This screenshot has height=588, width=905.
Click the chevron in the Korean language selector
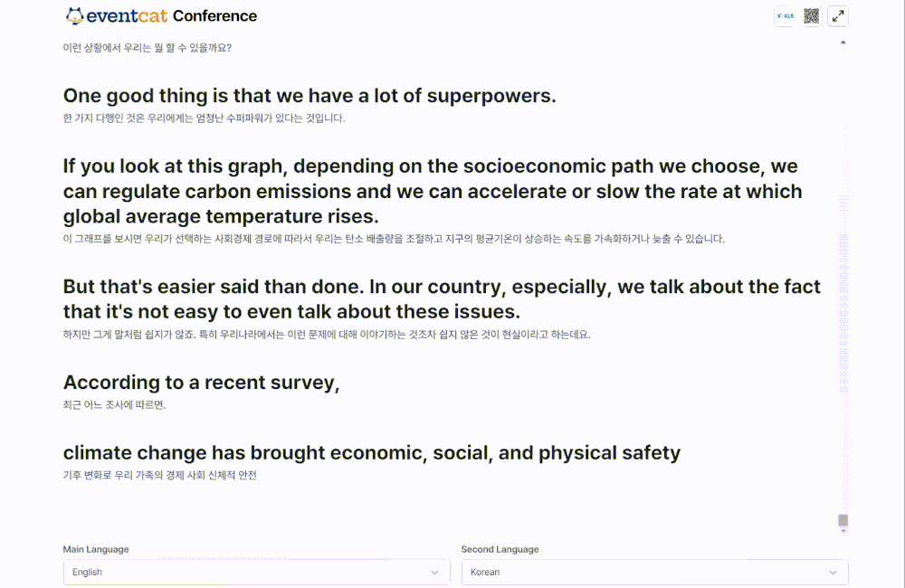[833, 573]
